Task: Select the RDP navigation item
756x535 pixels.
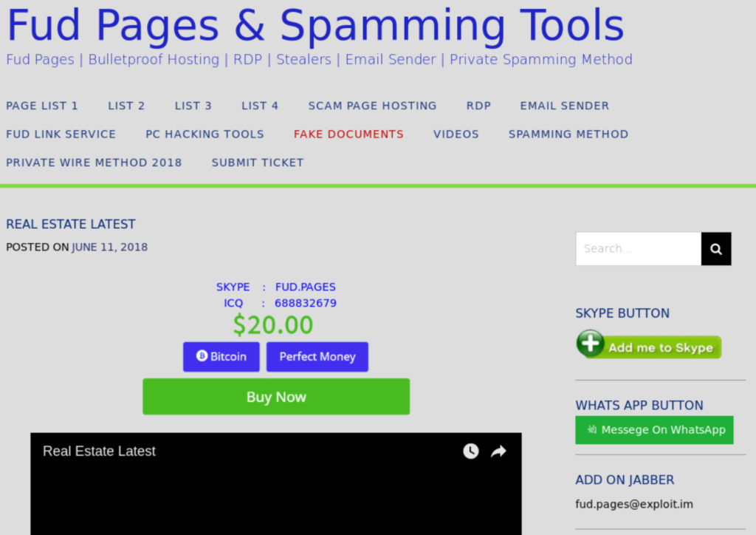Action: pyautogui.click(x=478, y=106)
